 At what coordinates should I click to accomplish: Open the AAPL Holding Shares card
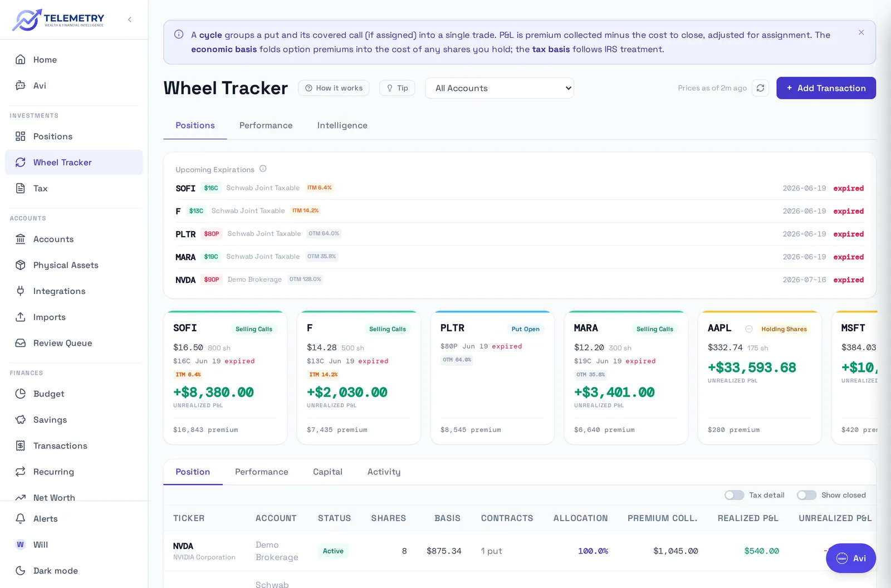click(x=760, y=378)
